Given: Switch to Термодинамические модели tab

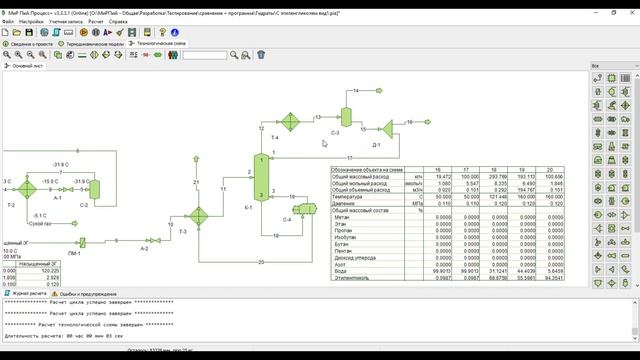Looking at the screenshot, I should tap(91, 44).
